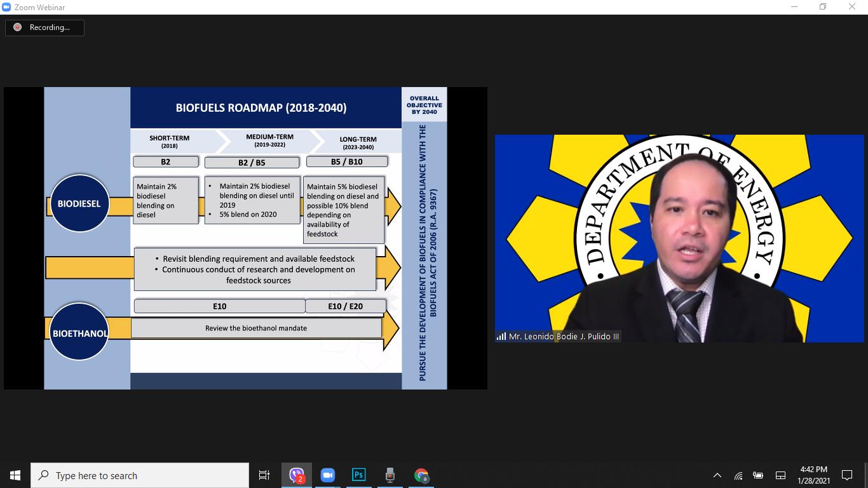Click 'Revisit blending requirement and available feedstock'
The image size is (868, 488).
tap(259, 259)
